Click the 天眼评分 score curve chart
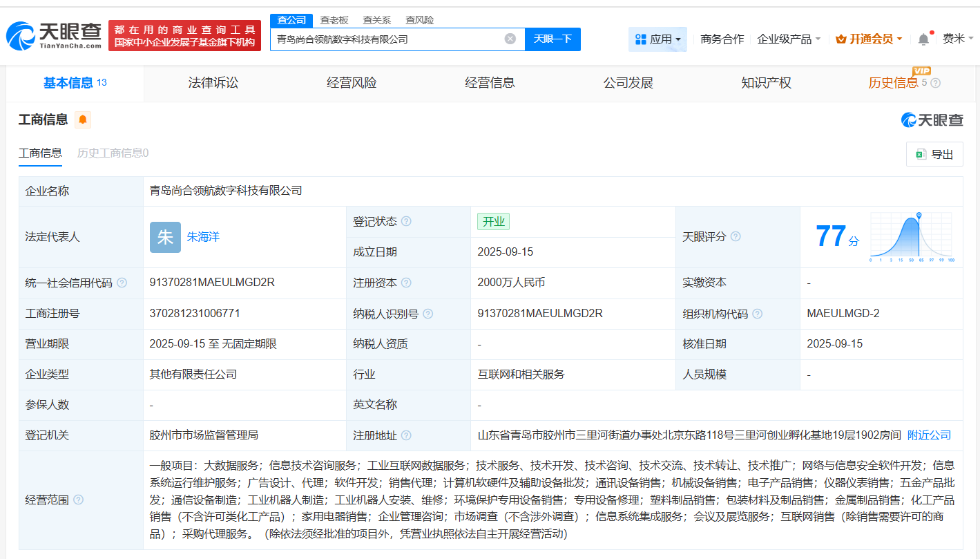The width and height of the screenshot is (980, 559). click(912, 236)
